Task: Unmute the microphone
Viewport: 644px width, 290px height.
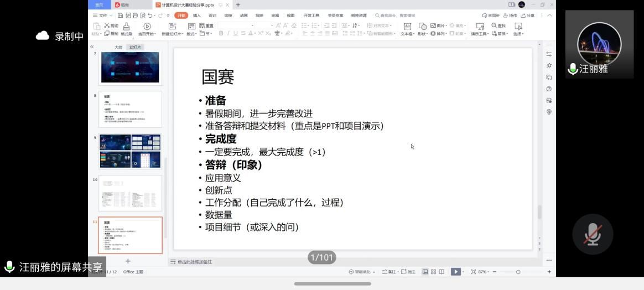Action: point(593,234)
